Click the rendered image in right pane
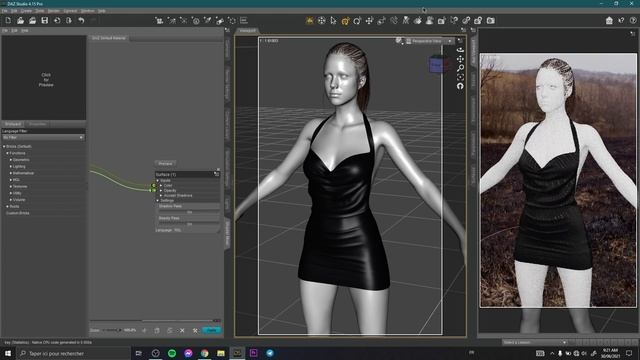Screen dimensions: 640x360 558,180
